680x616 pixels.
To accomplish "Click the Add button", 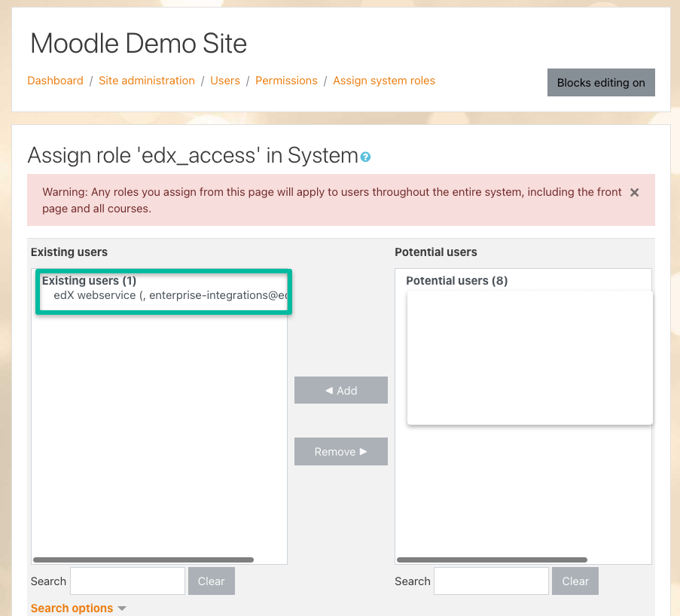I will coord(341,390).
